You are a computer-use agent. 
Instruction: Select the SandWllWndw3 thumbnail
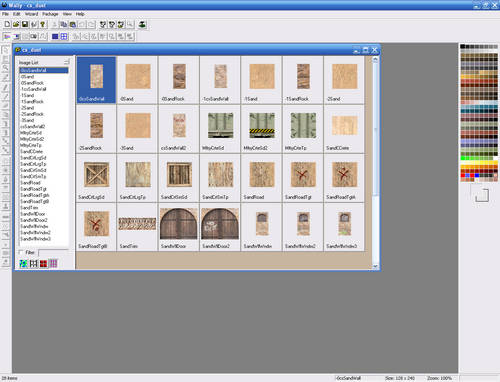(x=344, y=227)
